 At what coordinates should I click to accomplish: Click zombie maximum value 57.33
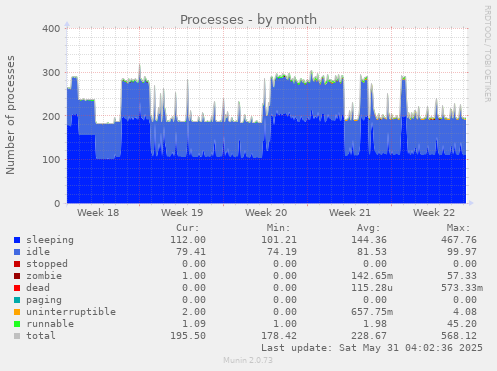[462, 276]
